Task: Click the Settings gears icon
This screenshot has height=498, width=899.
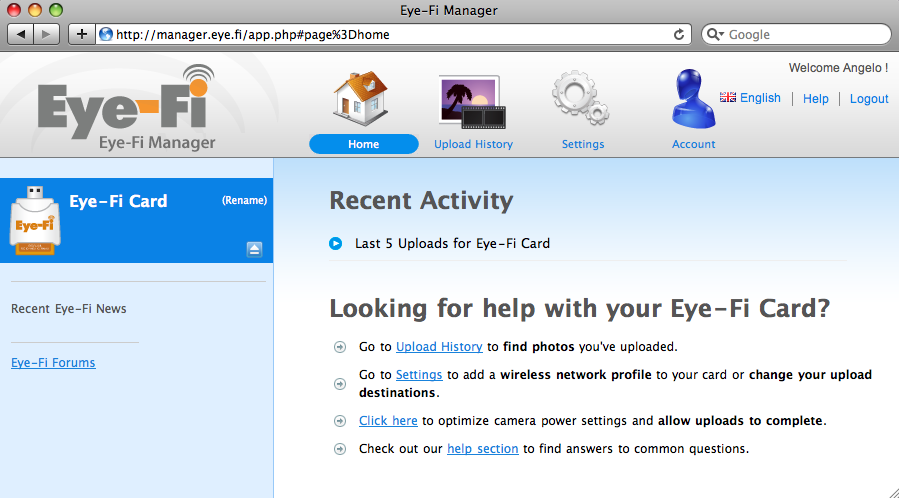Action: point(580,97)
